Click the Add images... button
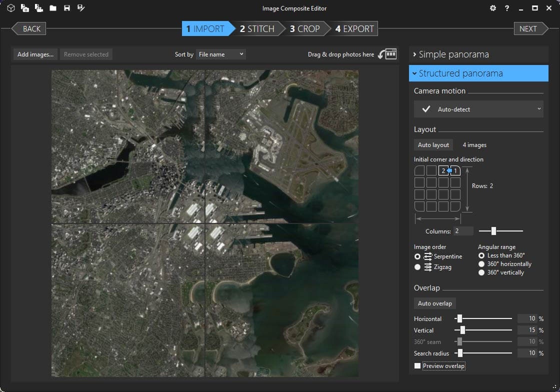Image resolution: width=560 pixels, height=392 pixels. tap(35, 54)
